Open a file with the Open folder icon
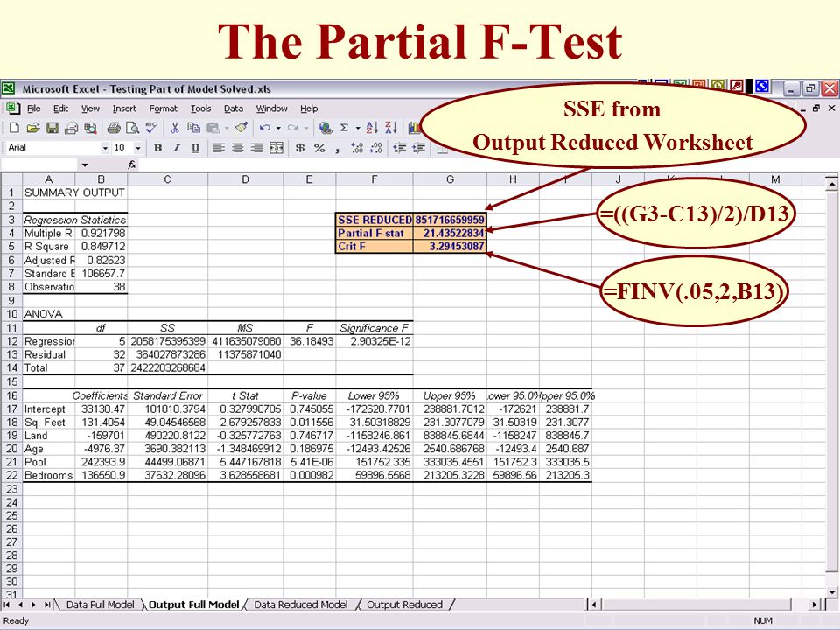This screenshot has width=840, height=630. [x=33, y=128]
